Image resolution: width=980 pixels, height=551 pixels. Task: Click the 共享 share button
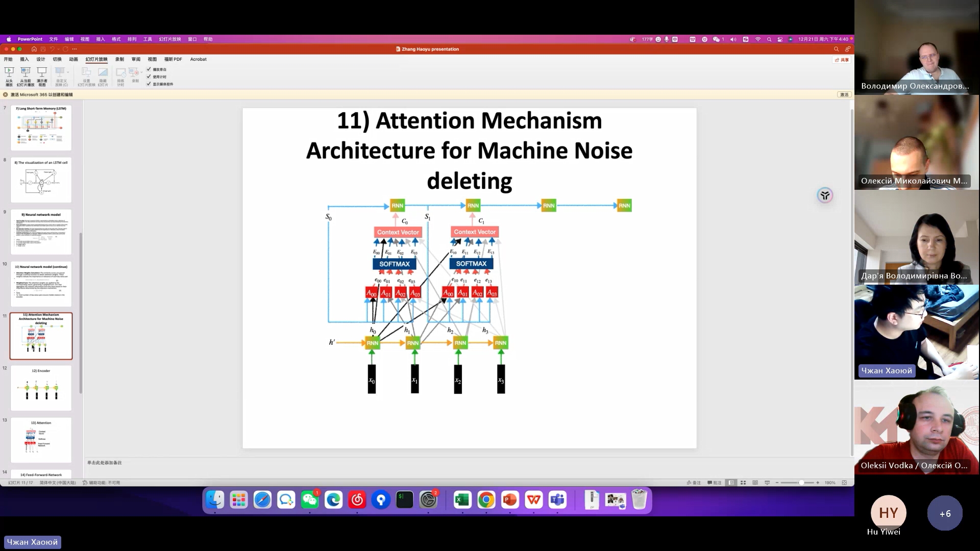point(842,60)
